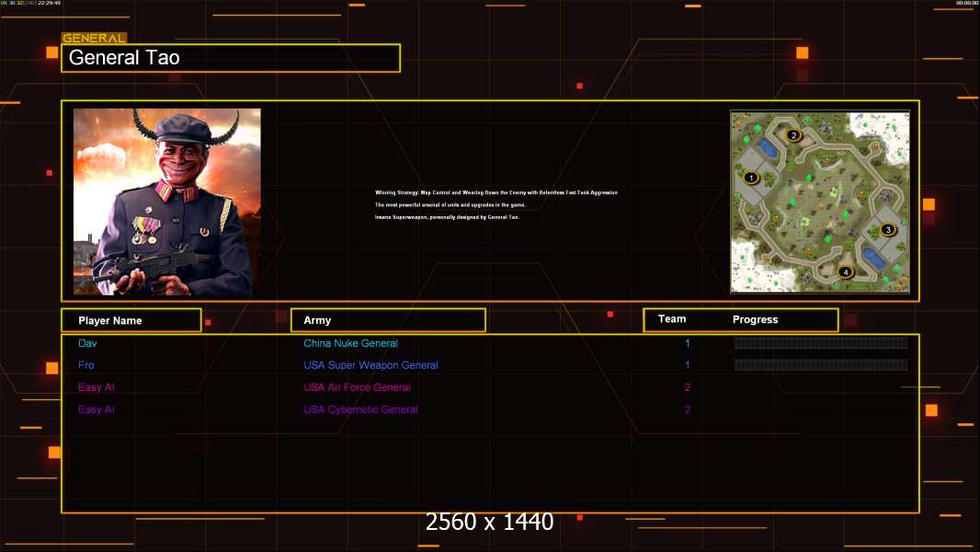980x552 pixels.
Task: Click team number in Dav's row
Action: [688, 343]
